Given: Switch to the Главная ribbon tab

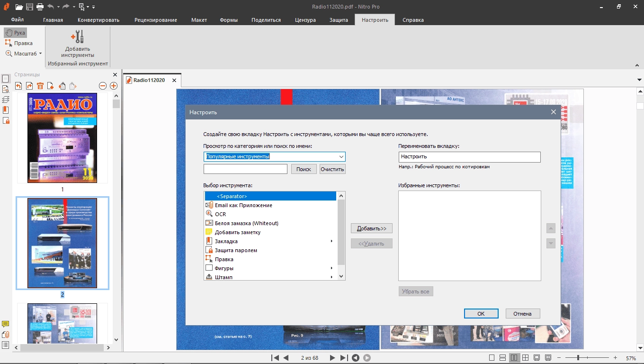Looking at the screenshot, I should tap(53, 20).
